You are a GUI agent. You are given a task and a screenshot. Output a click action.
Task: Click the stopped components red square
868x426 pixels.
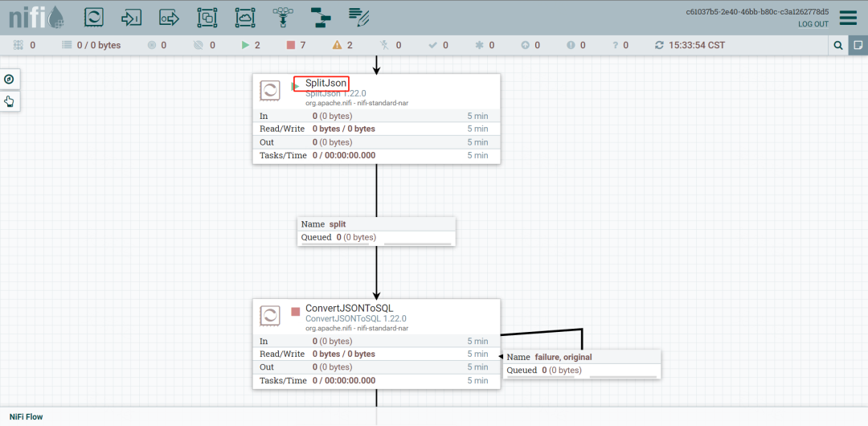point(291,45)
